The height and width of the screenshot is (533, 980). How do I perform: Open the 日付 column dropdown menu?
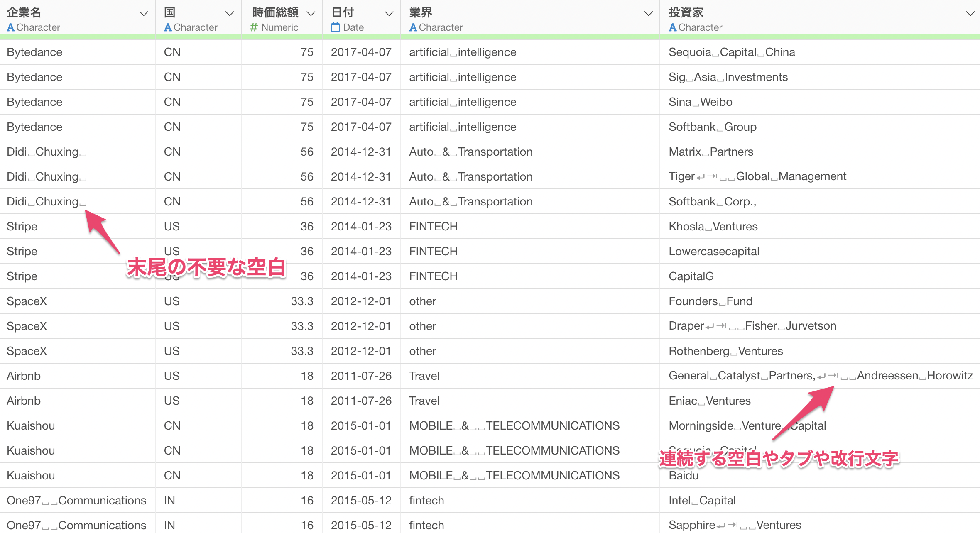click(389, 14)
